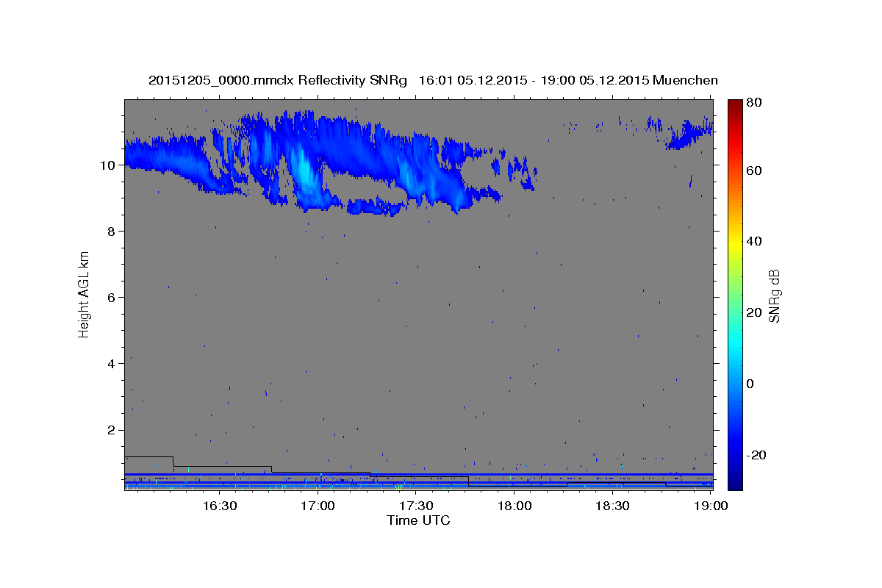This screenshot has height=588, width=882.
Task: Click the 'Height AGL km' y-axis label
Action: [85, 294]
